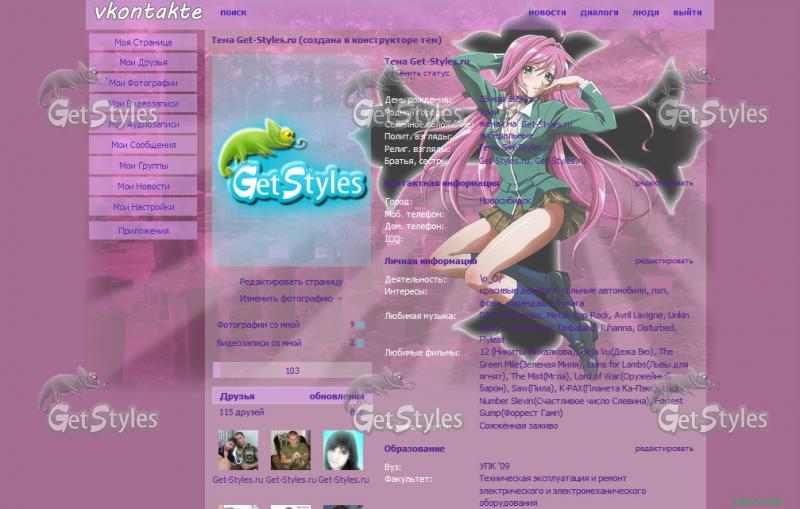Open third friend avatar with dark hair

pyautogui.click(x=342, y=451)
